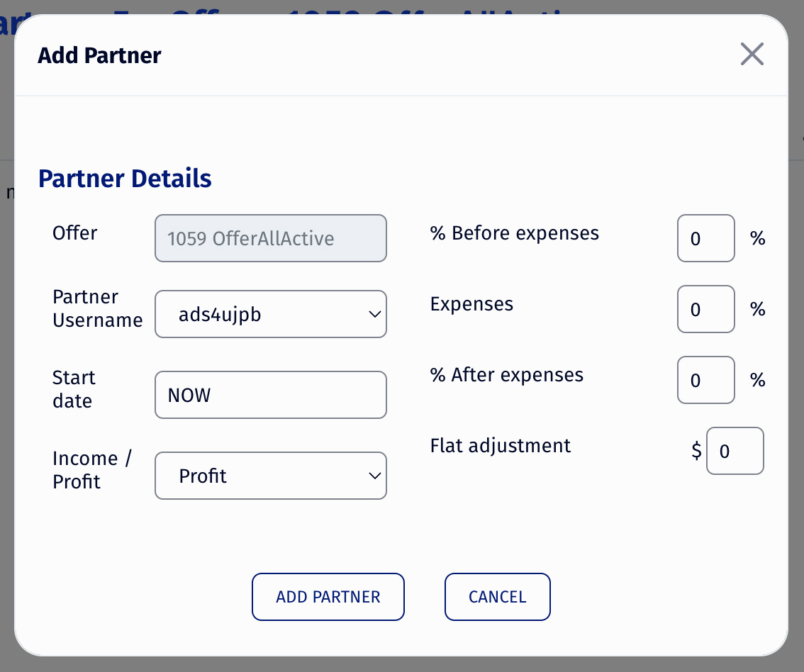Viewport: 804px width, 672px height.
Task: Open the Income / Profit dropdown
Action: pyautogui.click(x=271, y=476)
